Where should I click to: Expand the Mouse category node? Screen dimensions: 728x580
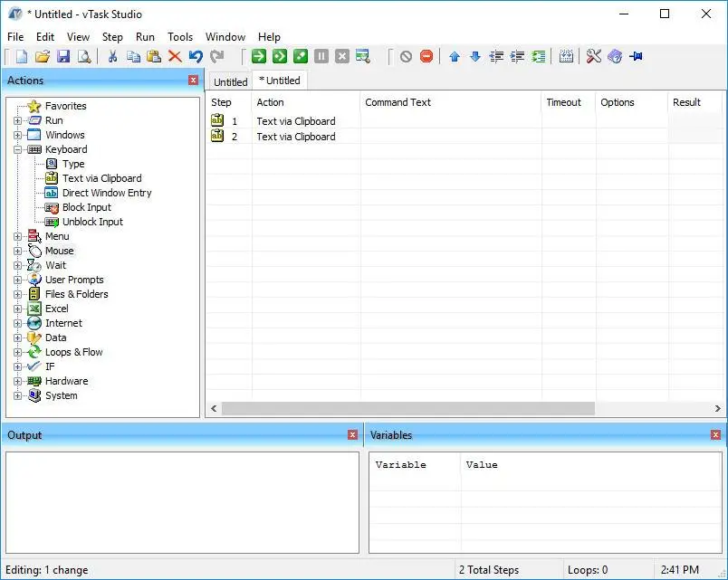pos(17,251)
